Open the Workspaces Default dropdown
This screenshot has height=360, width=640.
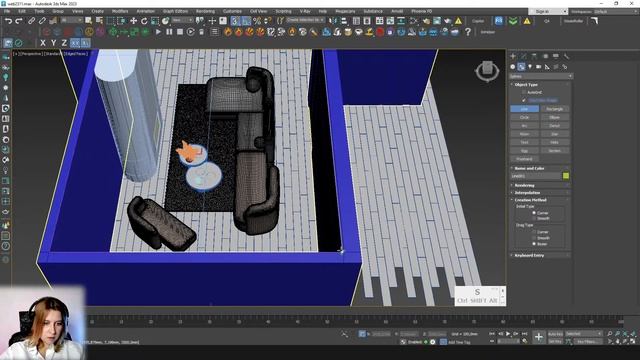click(616, 11)
